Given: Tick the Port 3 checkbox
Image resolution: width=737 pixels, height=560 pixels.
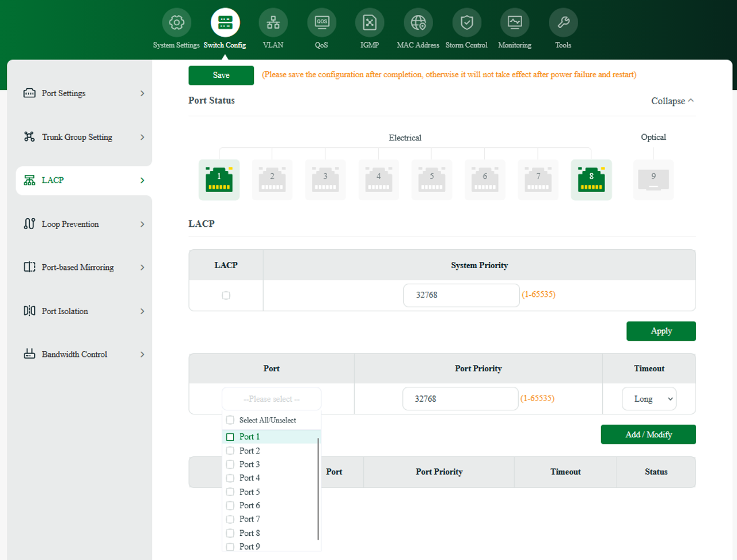Looking at the screenshot, I should [230, 464].
